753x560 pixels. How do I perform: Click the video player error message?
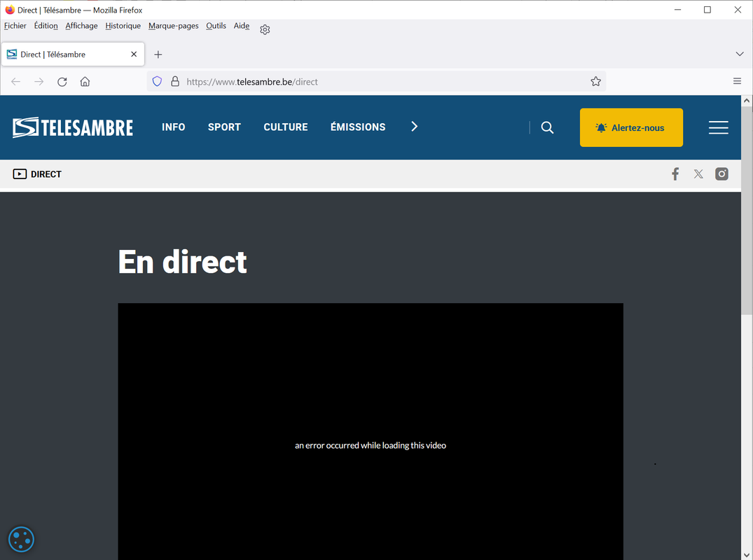pos(371,445)
